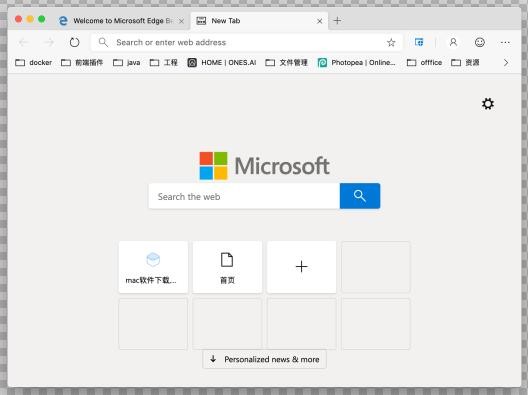Screen dimensions: 528x395
Task: Open HOME | ONES.AI bookmark
Action: point(222,63)
